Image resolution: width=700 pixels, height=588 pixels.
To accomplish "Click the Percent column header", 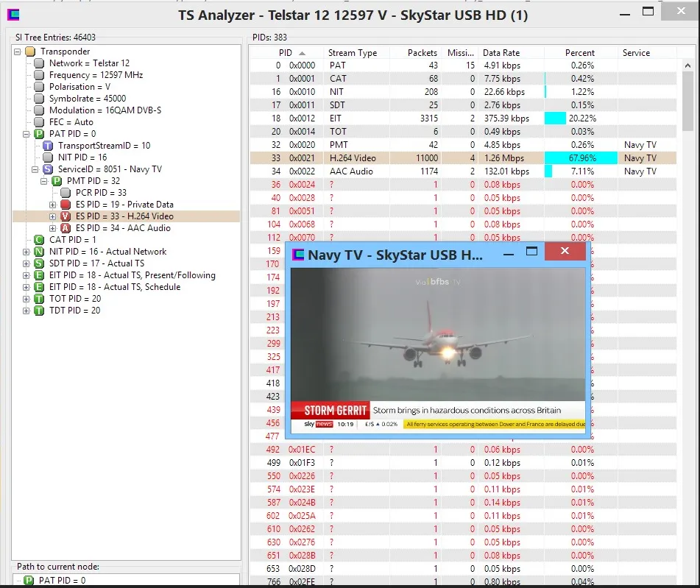I will pos(579,53).
